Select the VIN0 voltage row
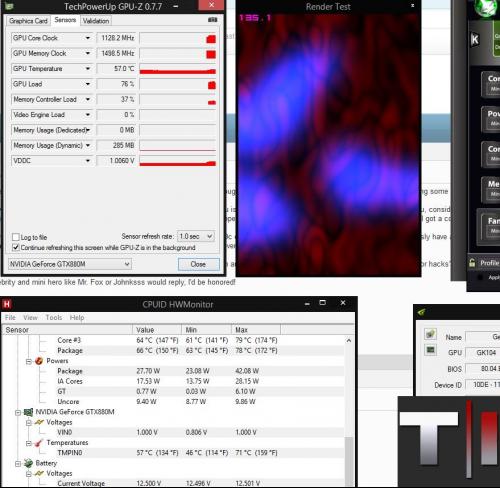Screen dimensions: 500x488 (x=173, y=432)
